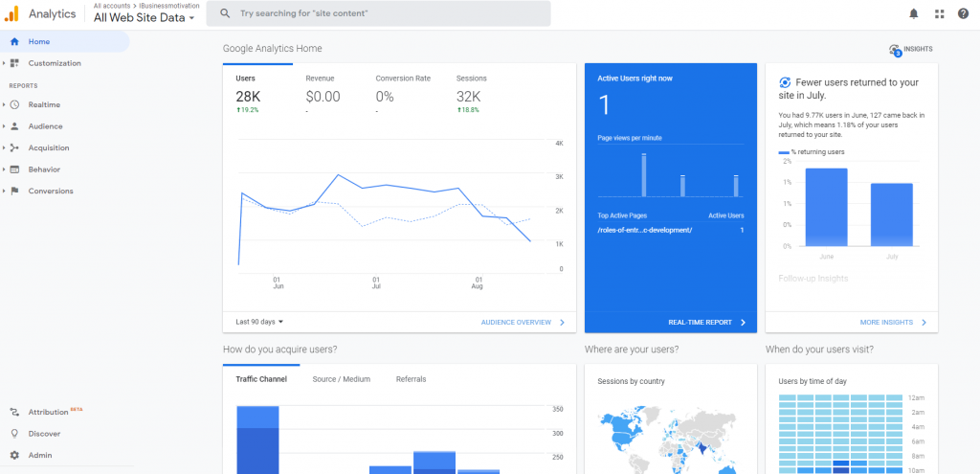The width and height of the screenshot is (980, 474).
Task: Click the search magnifier icon
Action: (x=225, y=13)
